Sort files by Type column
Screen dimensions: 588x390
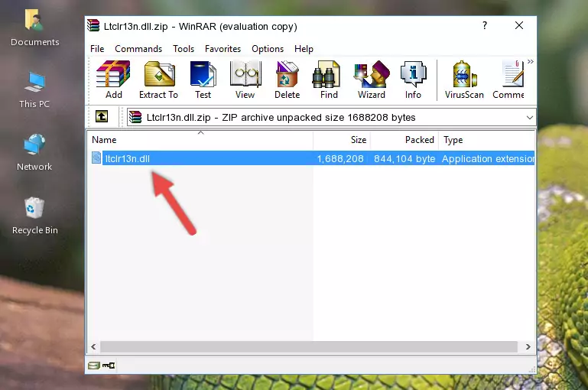(487, 140)
